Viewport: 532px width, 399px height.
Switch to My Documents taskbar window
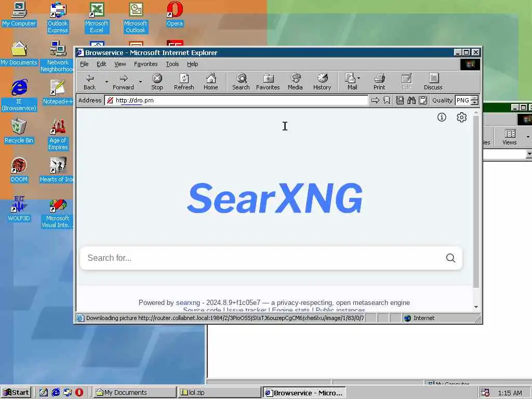135,393
